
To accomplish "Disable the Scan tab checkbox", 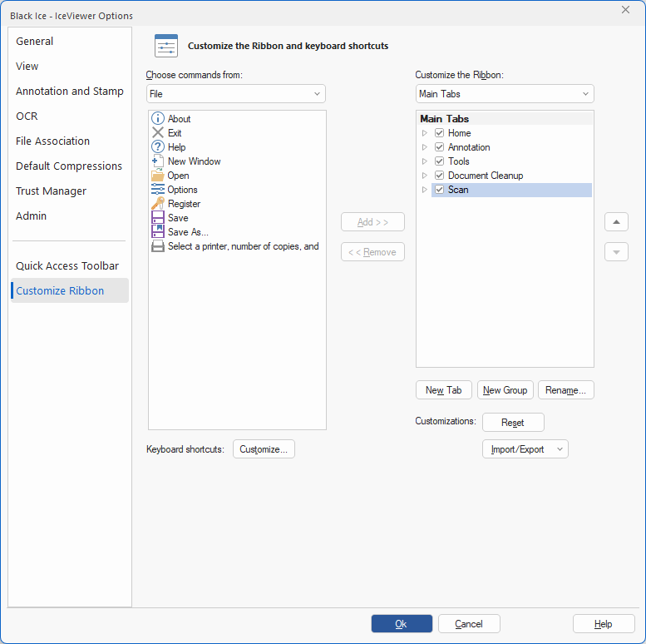I will [x=439, y=189].
